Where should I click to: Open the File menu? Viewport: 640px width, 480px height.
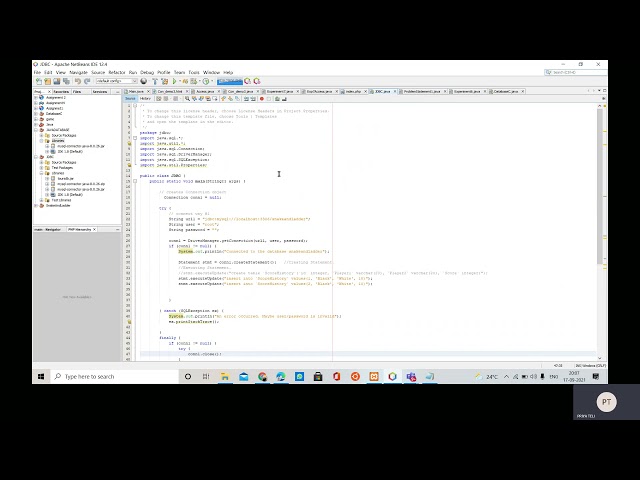(x=37, y=72)
